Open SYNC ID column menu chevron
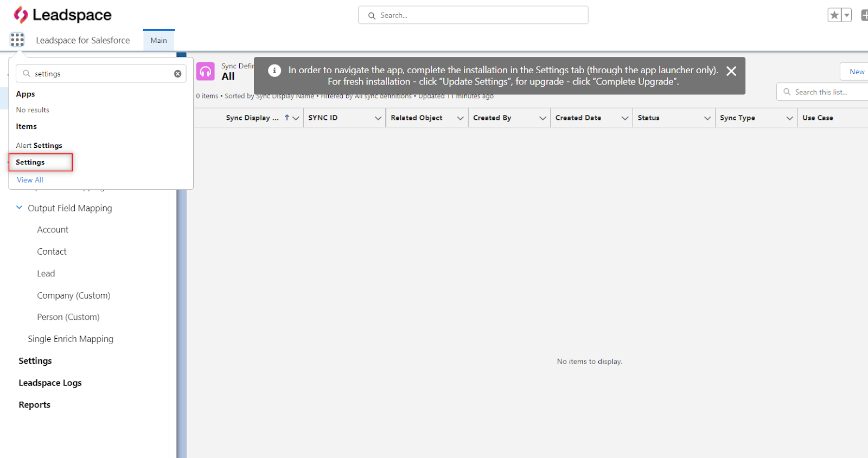 [x=378, y=118]
